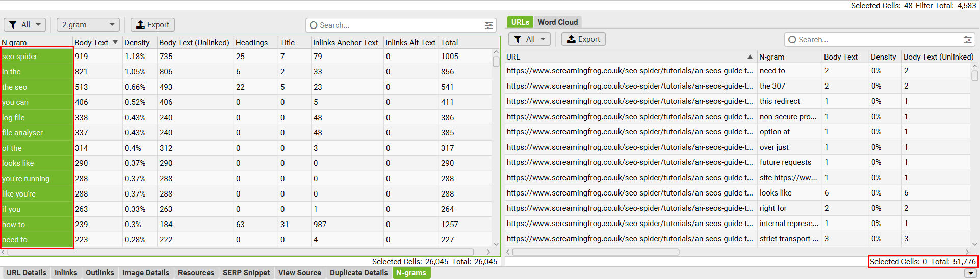
Task: Click the URLs table vertical scrollbar down arrow
Action: [x=975, y=244]
